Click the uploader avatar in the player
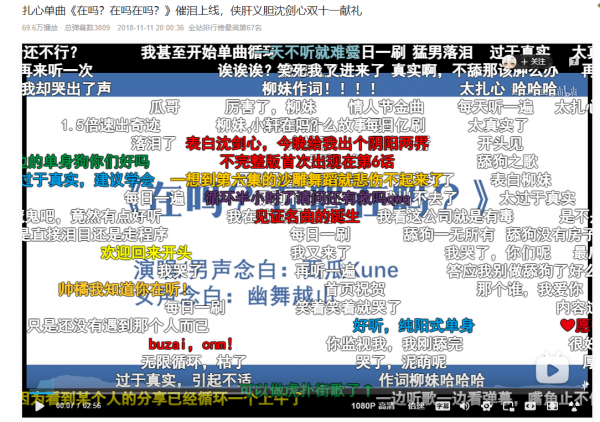 click(509, 61)
